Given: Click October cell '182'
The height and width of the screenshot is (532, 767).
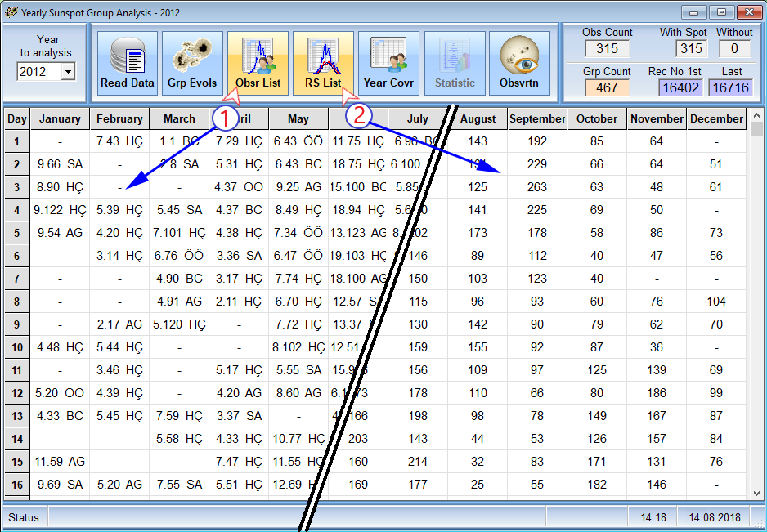Looking at the screenshot, I should tap(597, 485).
